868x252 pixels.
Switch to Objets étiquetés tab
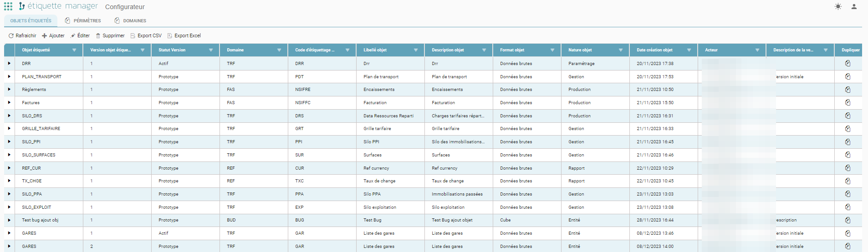pyautogui.click(x=31, y=21)
